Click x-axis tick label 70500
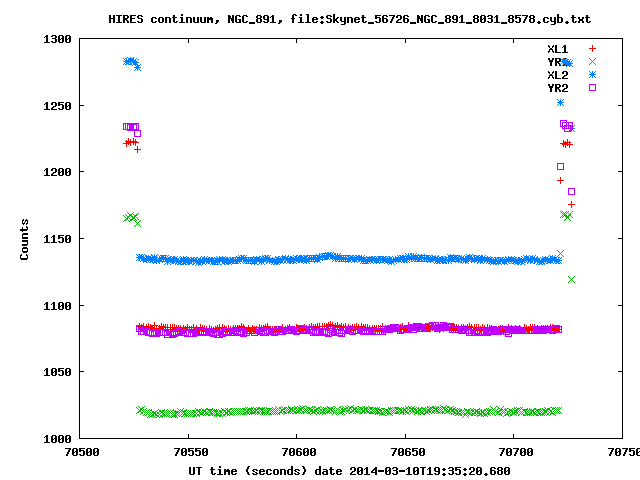Image resolution: width=640 pixels, height=480 pixels. point(82,452)
